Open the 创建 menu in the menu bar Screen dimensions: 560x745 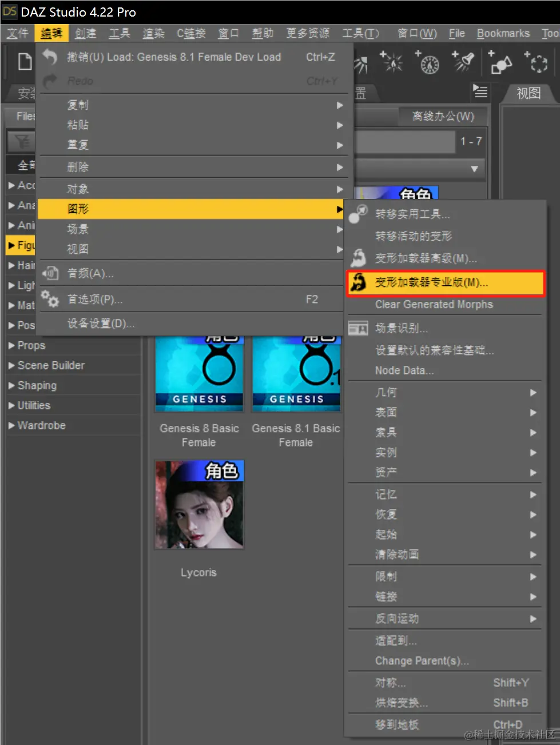(x=85, y=33)
